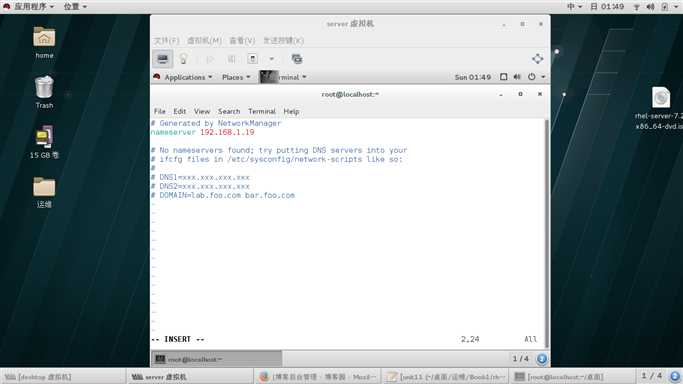This screenshot has height=384, width=683.
Task: Select the root@localhost guest taskbar entry
Action: coord(216,359)
